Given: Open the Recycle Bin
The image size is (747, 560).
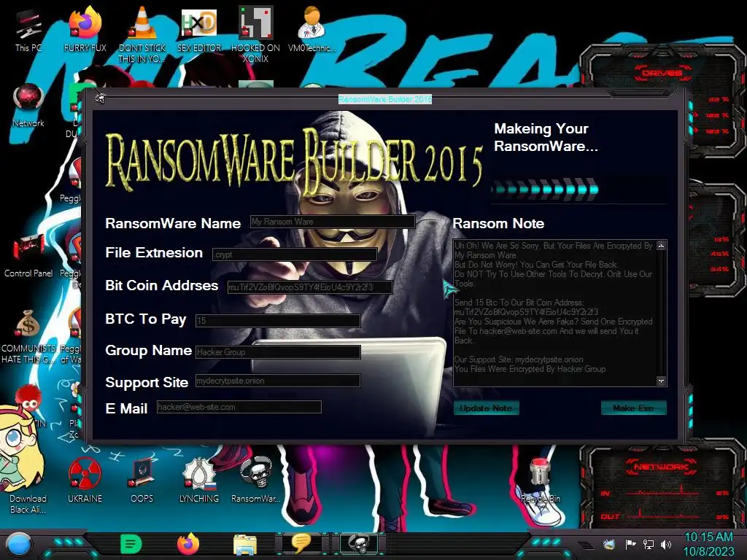Looking at the screenshot, I should tap(541, 480).
